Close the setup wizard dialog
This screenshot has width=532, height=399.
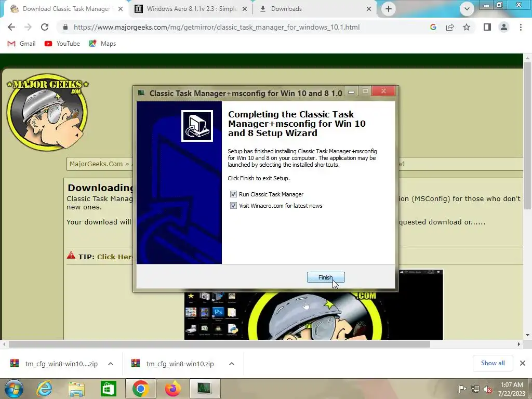pos(383,91)
